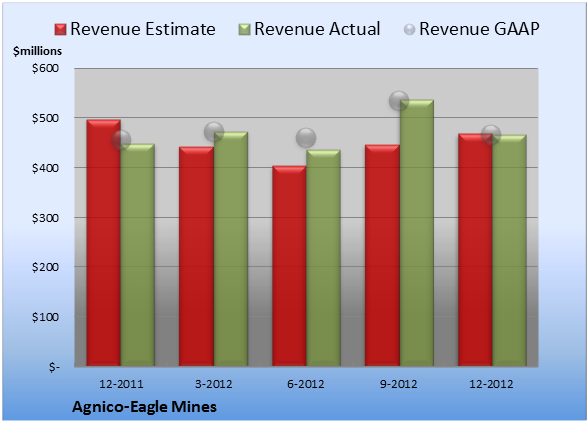Click the 9-2012 quarter label
Screen dimensions: 588x422
tap(399, 384)
